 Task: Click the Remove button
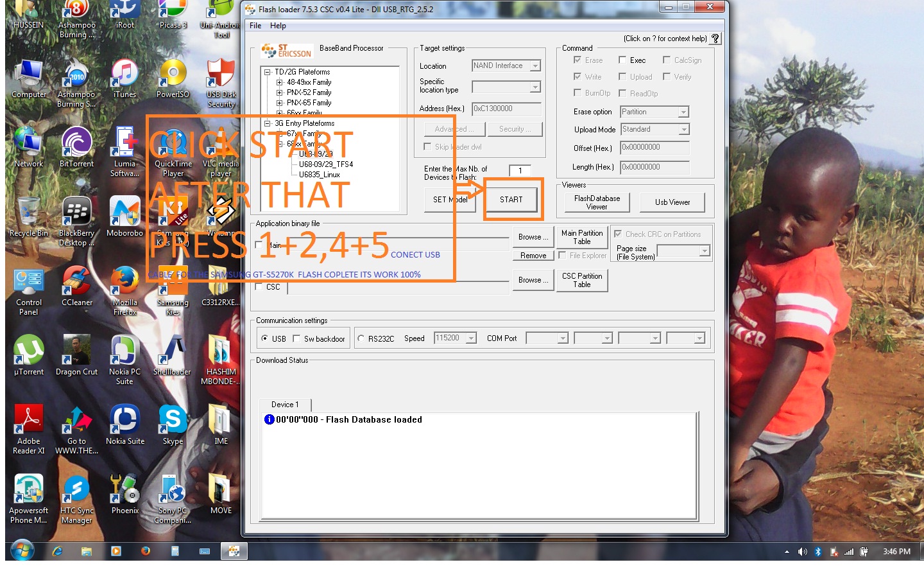pyautogui.click(x=533, y=256)
